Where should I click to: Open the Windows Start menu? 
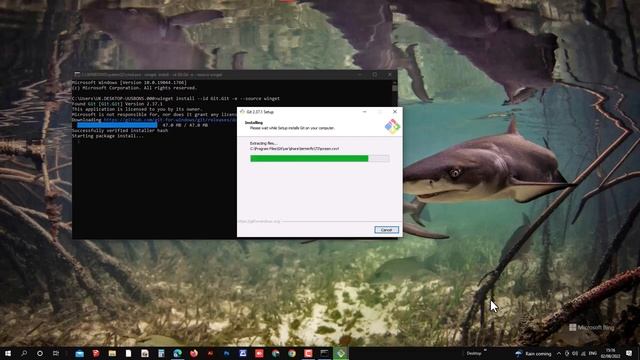coord(8,353)
